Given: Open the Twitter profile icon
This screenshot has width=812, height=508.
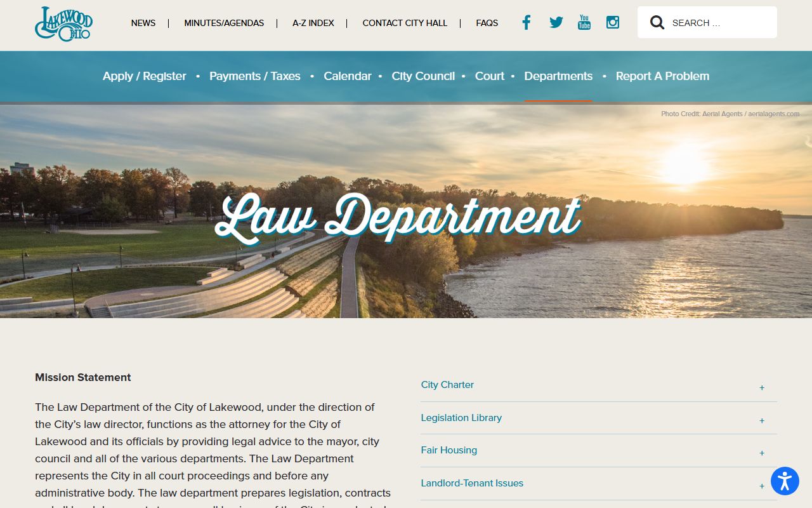Looking at the screenshot, I should coord(556,22).
